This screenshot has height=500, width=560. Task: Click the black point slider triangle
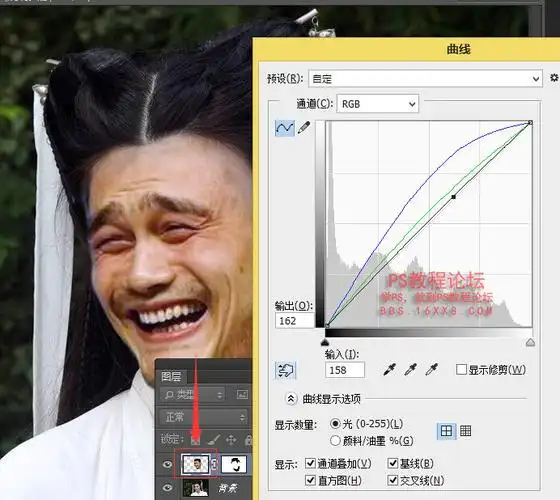325,342
